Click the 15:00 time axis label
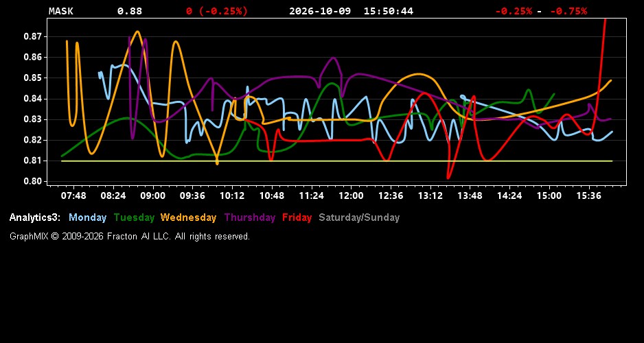The image size is (644, 343). coord(549,196)
